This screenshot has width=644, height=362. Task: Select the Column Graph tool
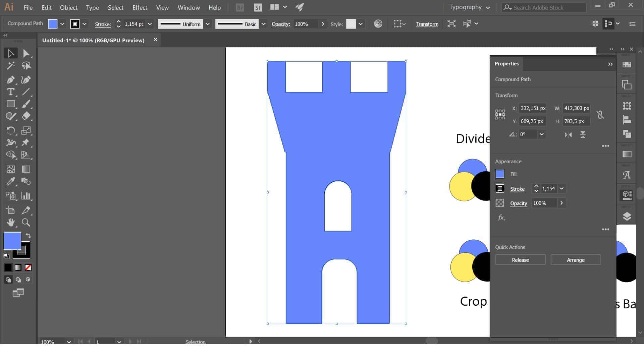tap(26, 196)
